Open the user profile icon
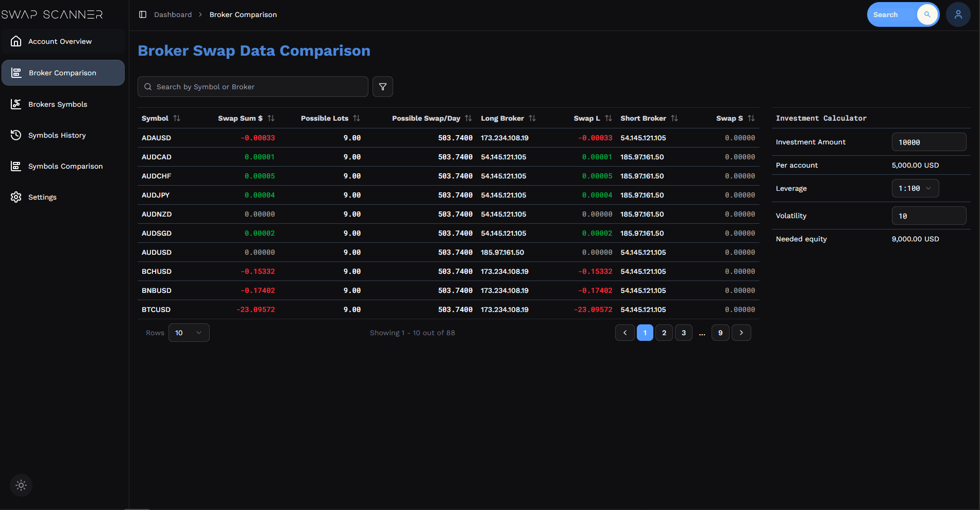This screenshot has width=980, height=510. tap(958, 14)
